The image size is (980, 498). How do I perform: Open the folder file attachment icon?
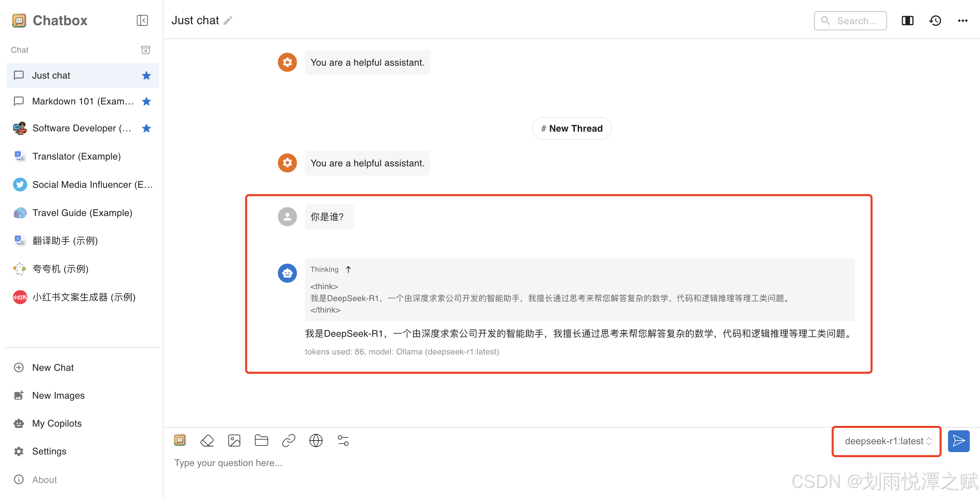[x=262, y=440]
